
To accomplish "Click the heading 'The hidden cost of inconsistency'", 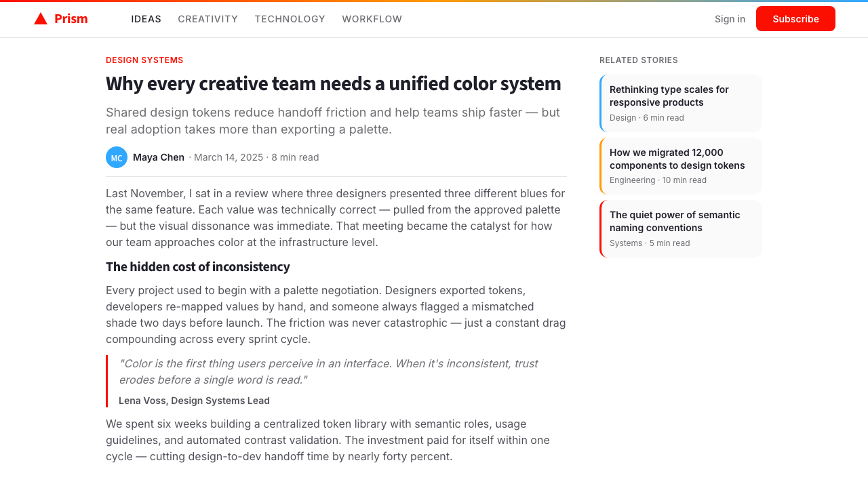I will (x=198, y=267).
